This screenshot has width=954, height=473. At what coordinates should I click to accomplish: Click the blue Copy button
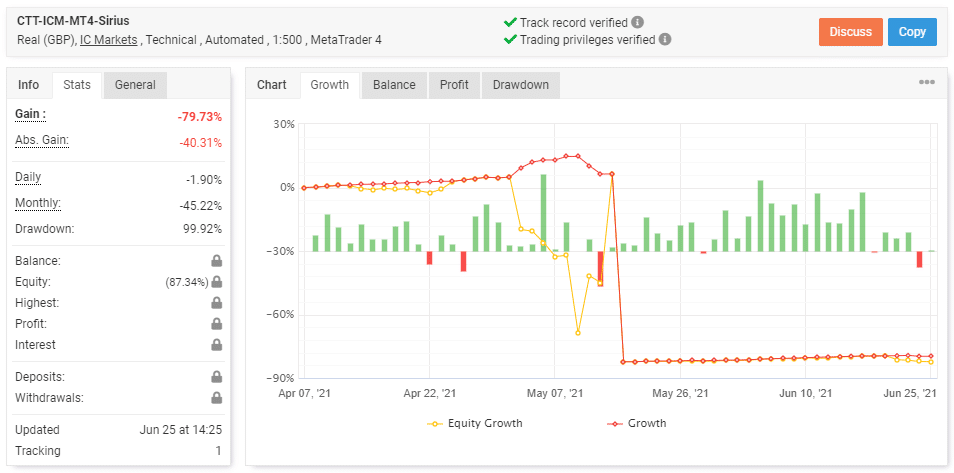pos(912,32)
